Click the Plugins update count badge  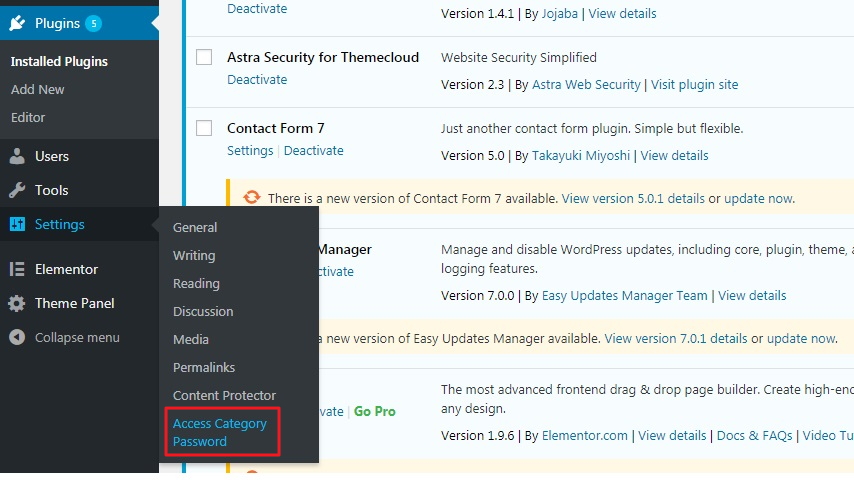point(94,23)
